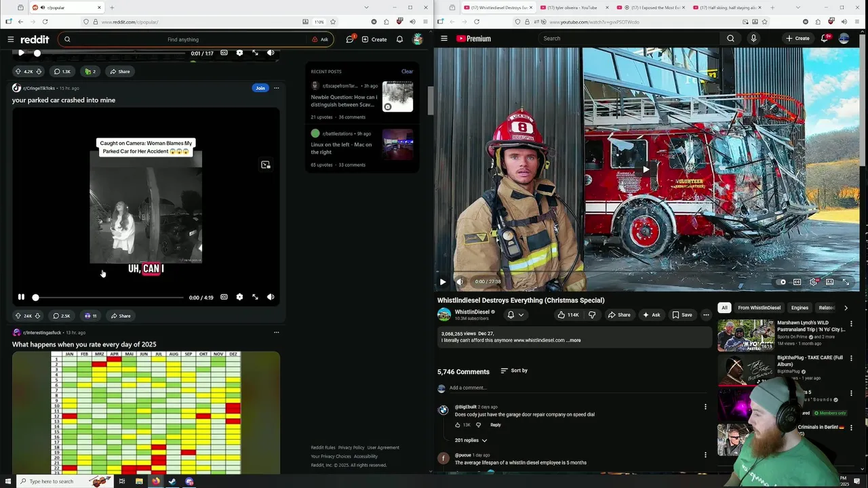Share the parked car post
The image size is (868, 488).
(120, 316)
